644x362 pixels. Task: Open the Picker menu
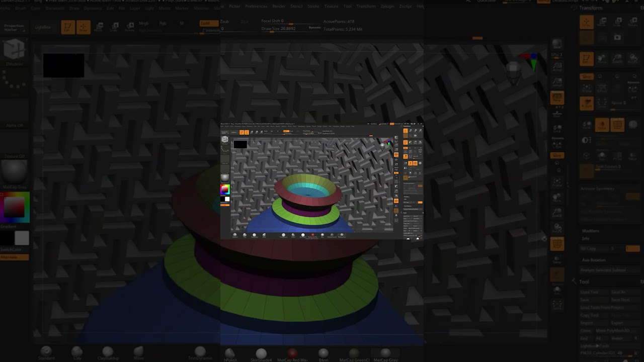[234, 6]
